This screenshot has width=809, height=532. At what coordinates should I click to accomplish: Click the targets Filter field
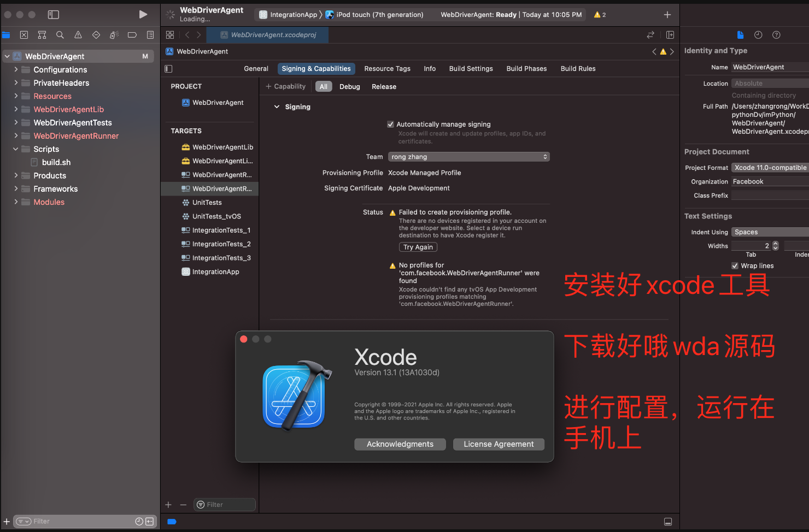pos(225,505)
